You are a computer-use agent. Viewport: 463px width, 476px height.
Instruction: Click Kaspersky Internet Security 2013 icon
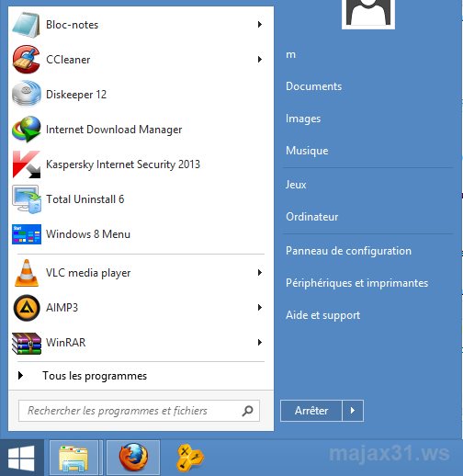pos(27,164)
